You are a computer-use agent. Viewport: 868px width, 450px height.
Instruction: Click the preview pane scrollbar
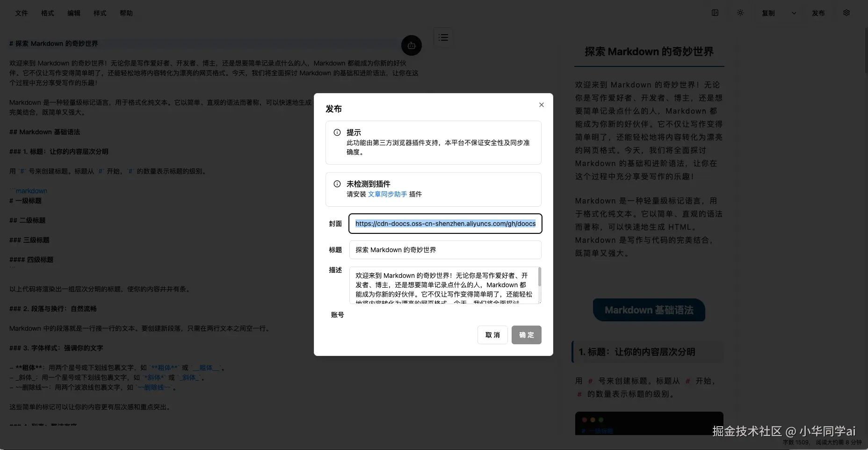point(866,51)
